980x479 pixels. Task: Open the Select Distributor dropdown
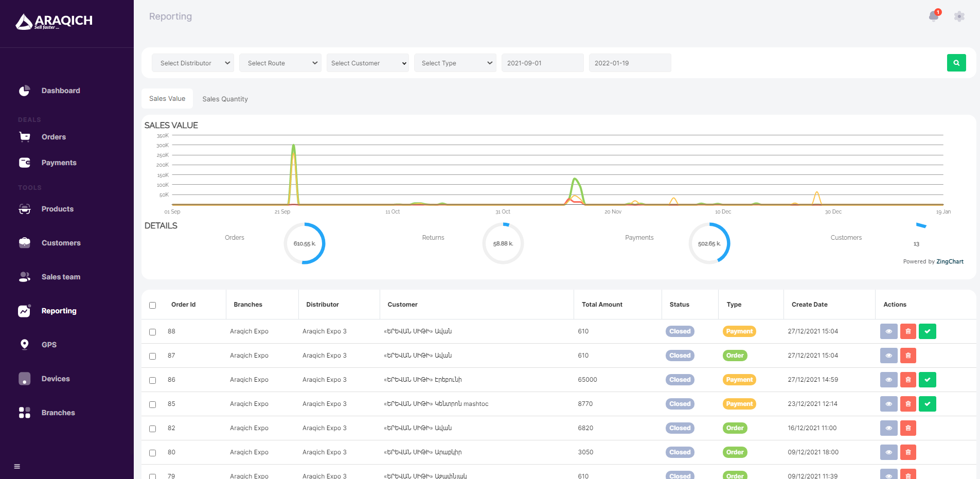(x=193, y=63)
